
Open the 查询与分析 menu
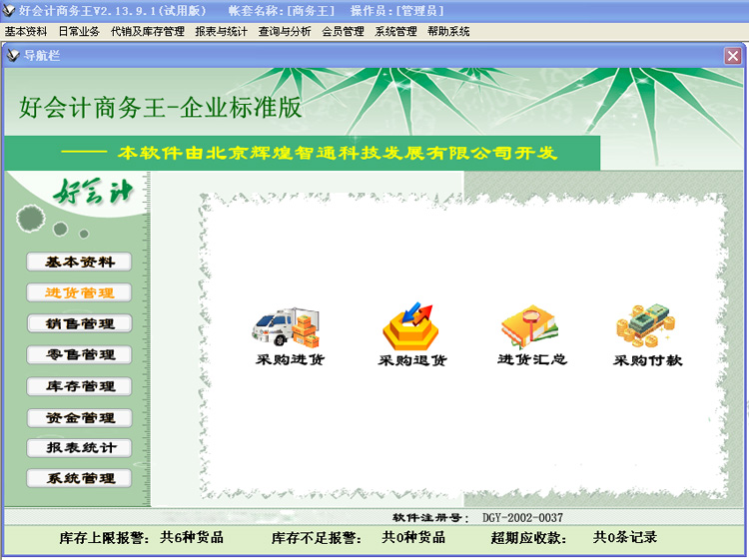pyautogui.click(x=285, y=32)
